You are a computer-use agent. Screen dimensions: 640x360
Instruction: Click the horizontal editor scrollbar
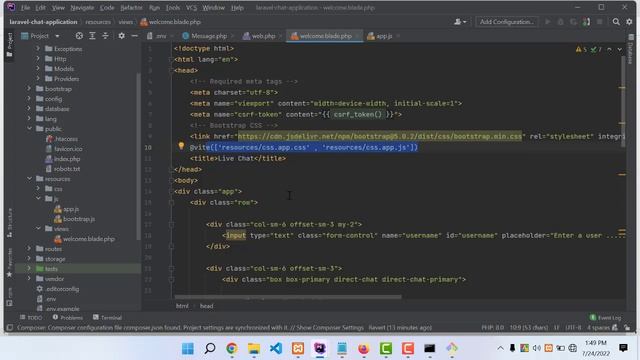pyautogui.click(x=288, y=297)
